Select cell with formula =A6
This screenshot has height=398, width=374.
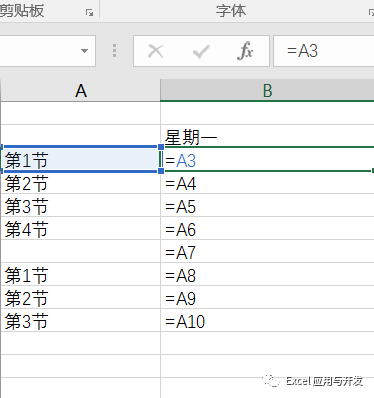[267, 228]
